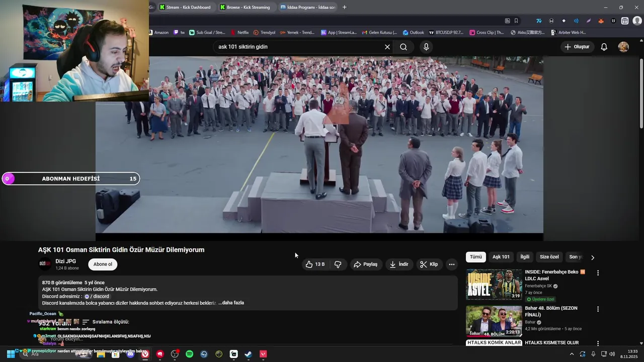This screenshot has height=362, width=644.
Task: Switch to the İddaa Programı browser tab
Action: pyautogui.click(x=307, y=7)
